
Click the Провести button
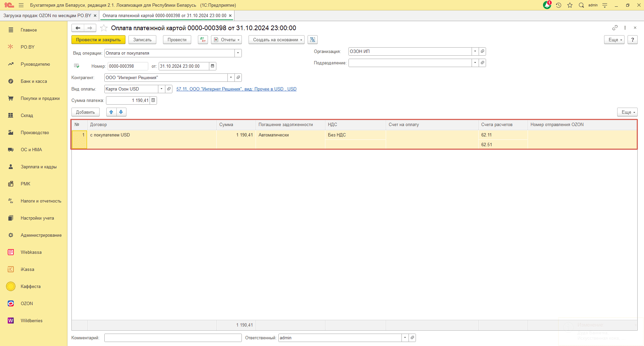pos(177,40)
